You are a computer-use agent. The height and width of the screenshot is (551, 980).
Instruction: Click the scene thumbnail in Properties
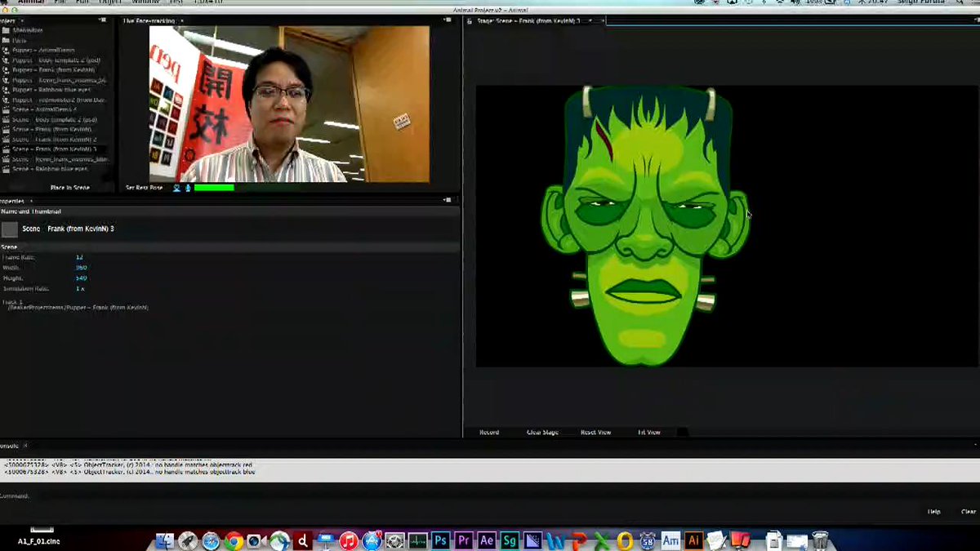pos(10,229)
